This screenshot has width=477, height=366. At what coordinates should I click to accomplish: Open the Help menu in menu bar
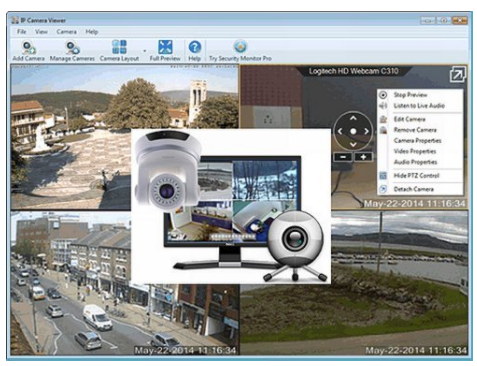92,32
